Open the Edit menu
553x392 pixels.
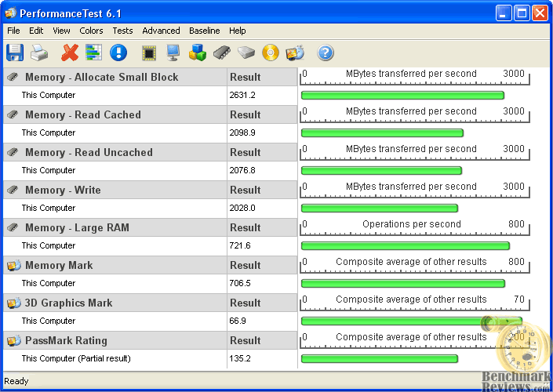point(36,31)
